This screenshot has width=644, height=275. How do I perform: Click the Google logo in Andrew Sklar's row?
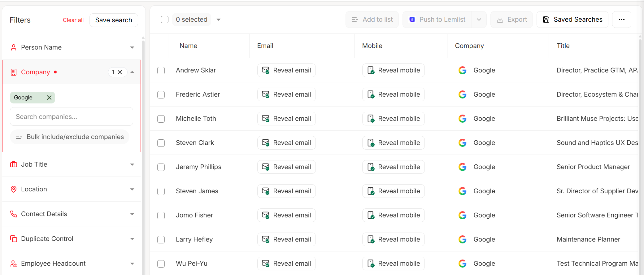click(x=462, y=70)
